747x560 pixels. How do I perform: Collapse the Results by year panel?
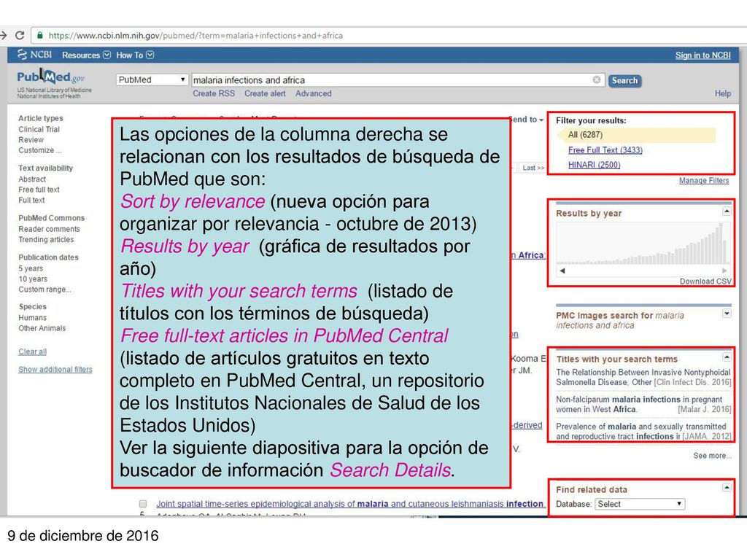[x=727, y=211]
